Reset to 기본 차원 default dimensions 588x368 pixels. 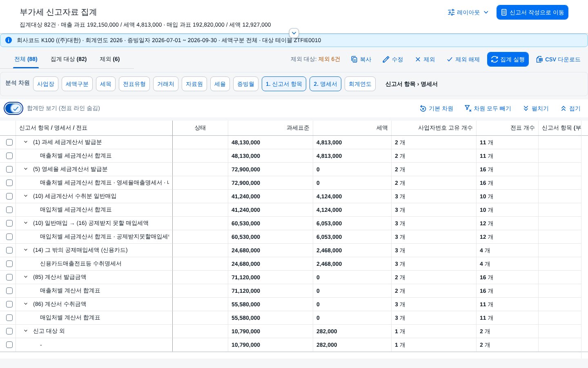437,108
